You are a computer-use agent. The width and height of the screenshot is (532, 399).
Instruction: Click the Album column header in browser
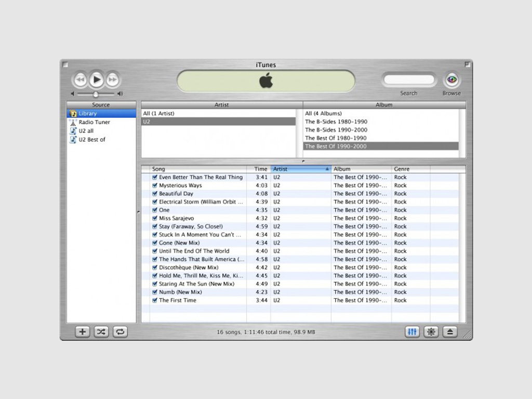[384, 105]
